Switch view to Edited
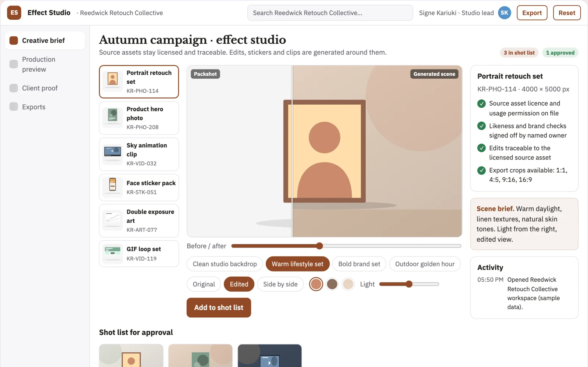Screen dimensions: 588x367 point(239,284)
